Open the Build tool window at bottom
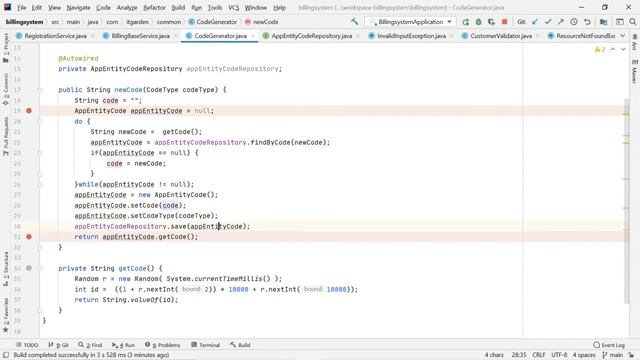This screenshot has height=360, width=640. (x=240, y=345)
